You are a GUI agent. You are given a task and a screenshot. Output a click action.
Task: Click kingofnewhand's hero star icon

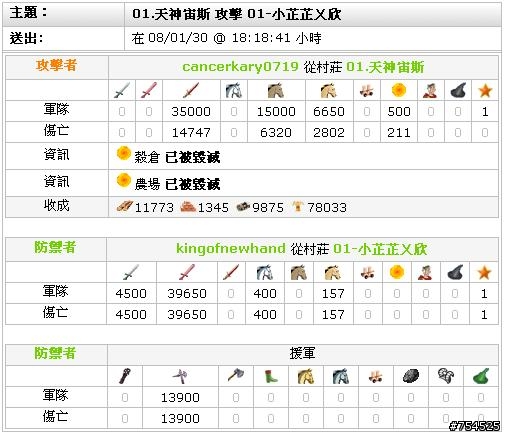(484, 272)
